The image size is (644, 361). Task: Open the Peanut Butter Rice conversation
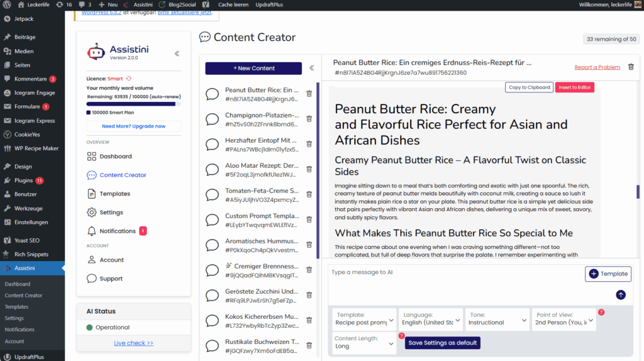(x=253, y=94)
